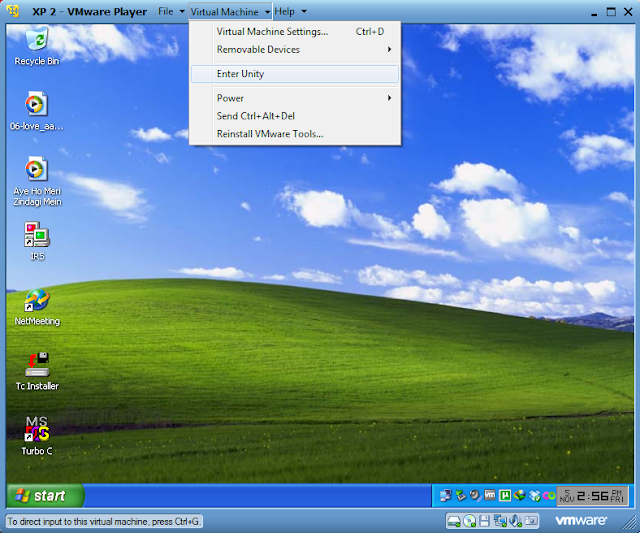This screenshot has height=533, width=640.
Task: Click the CD/DVD drive device status icon
Action: 469,521
